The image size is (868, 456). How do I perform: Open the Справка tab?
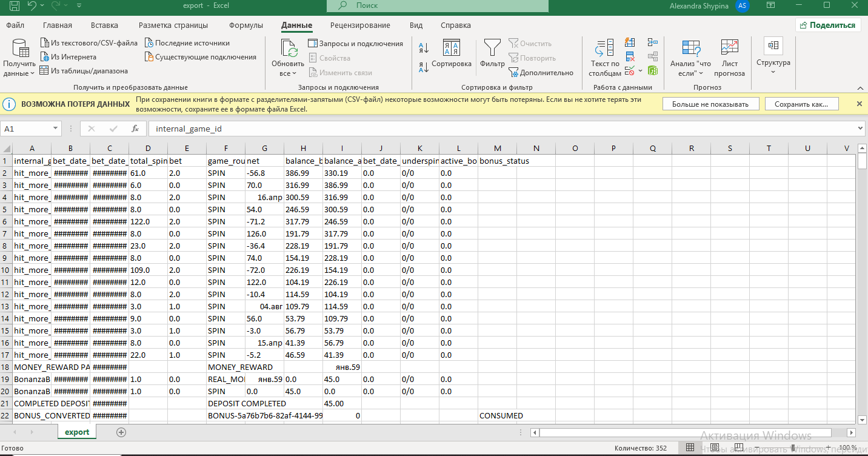[456, 25]
